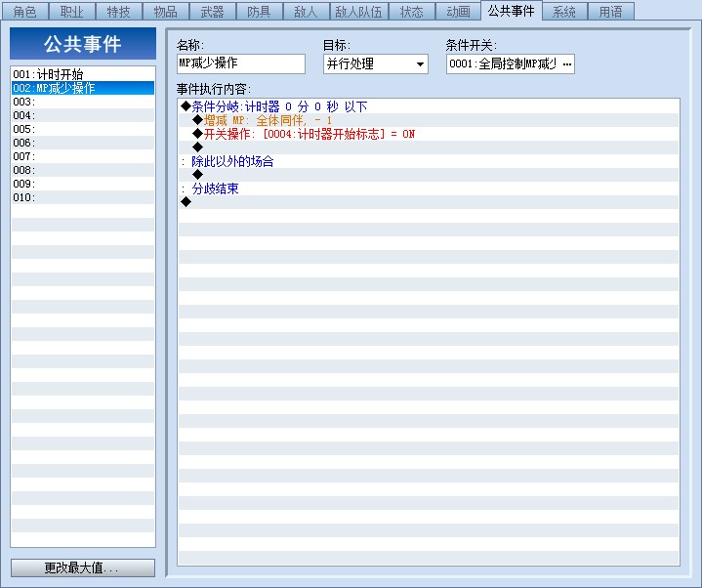This screenshot has width=702, height=588.
Task: Select the 状态 tab
Action: coord(412,11)
